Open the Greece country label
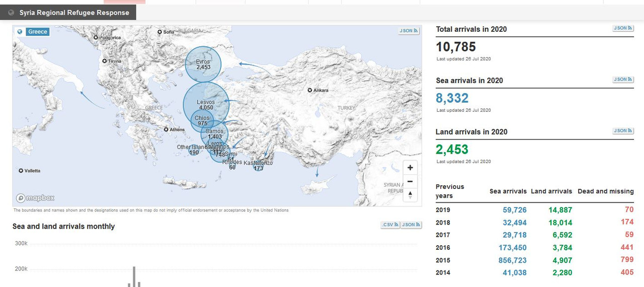 pos(38,32)
